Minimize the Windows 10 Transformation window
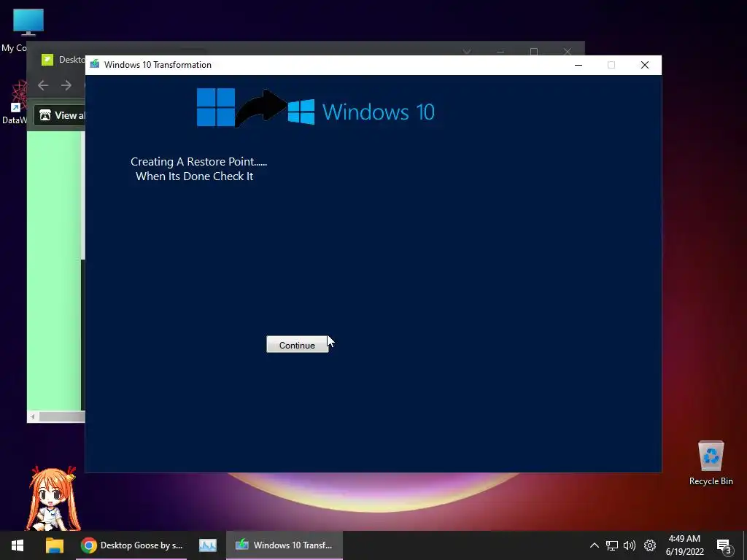Screen dimensions: 747x560 (x=578, y=65)
